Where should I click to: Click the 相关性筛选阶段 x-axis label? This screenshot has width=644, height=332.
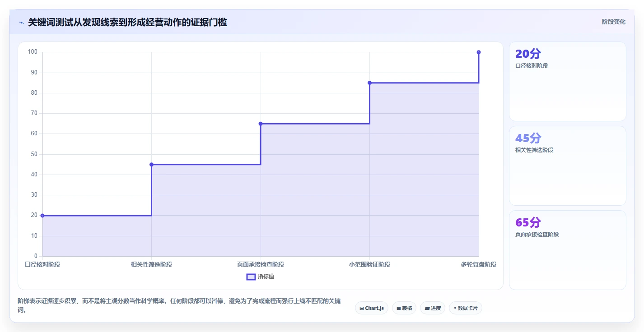coord(151,264)
